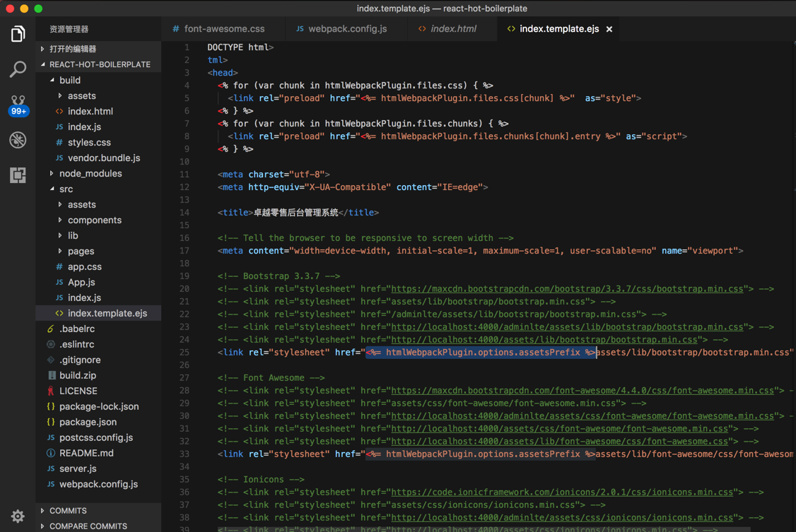Screen dimensions: 796x532
Task: Switch to the index.html tab
Action: coord(453,29)
